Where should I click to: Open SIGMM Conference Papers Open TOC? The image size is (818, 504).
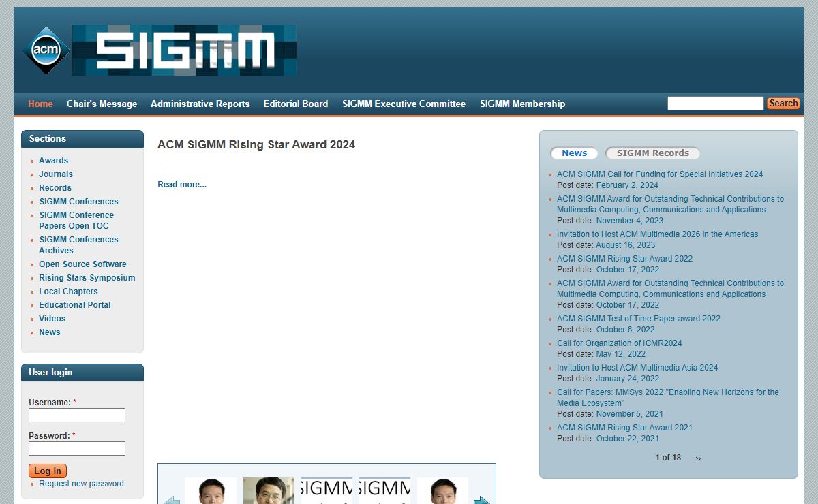(76, 221)
